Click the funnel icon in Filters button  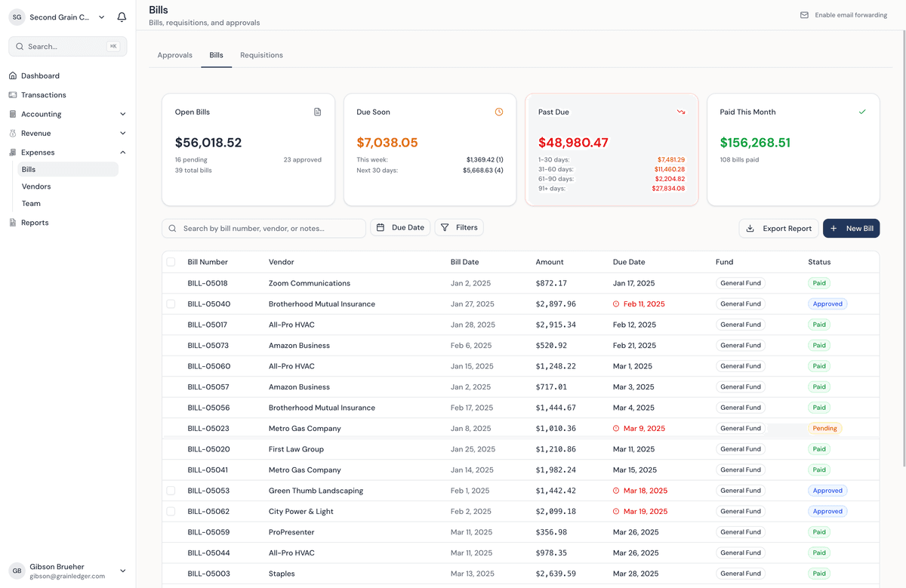pyautogui.click(x=445, y=227)
